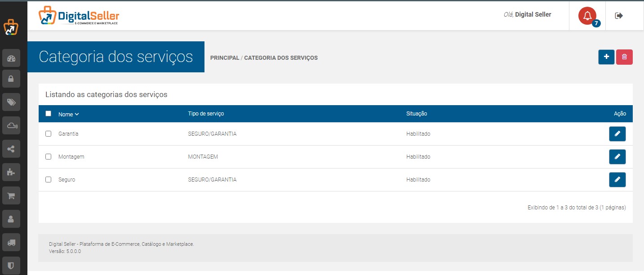Click the Tipo de serviço column header

pos(206,114)
